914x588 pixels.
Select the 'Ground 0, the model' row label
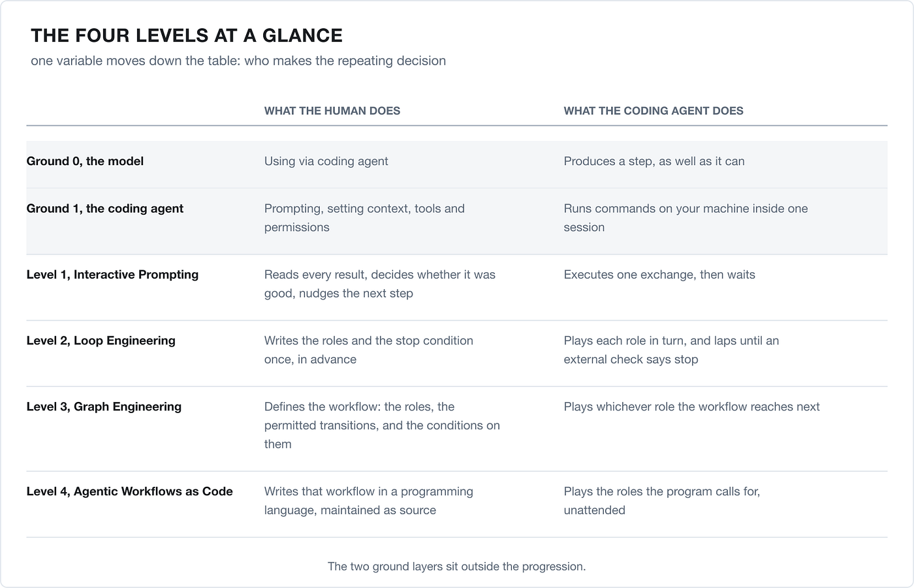[x=85, y=161]
